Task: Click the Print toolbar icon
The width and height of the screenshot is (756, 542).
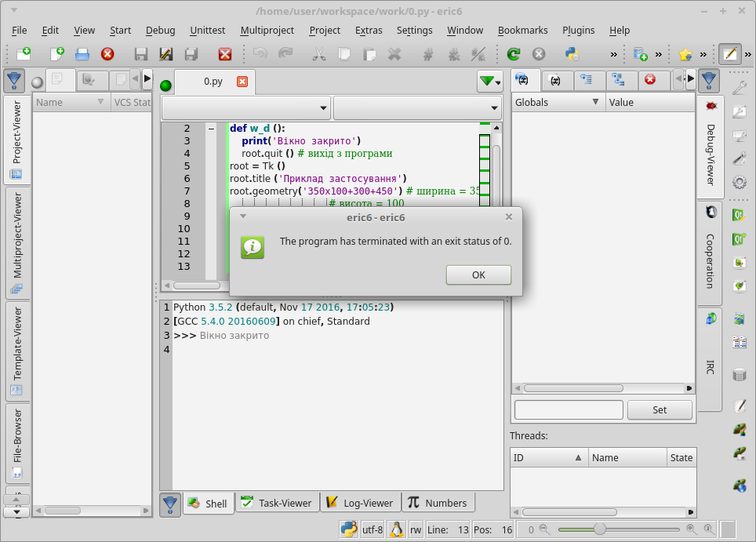Action: click(x=82, y=54)
